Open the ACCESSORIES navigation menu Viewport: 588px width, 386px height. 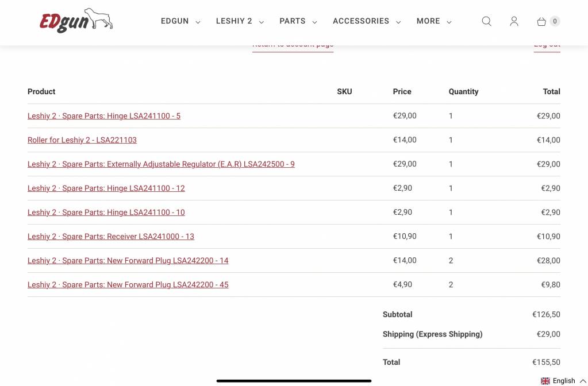coord(361,21)
